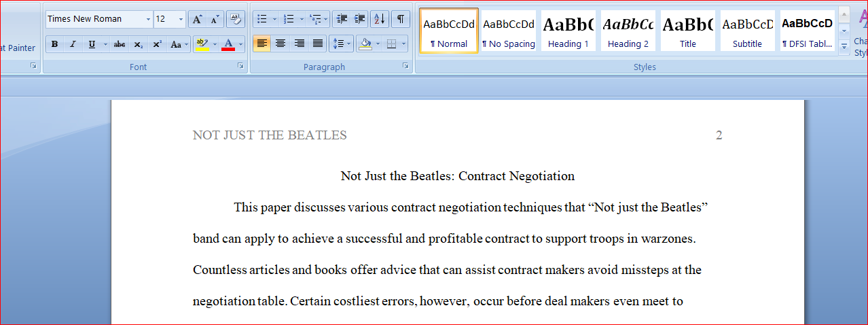Click Format Painter

(18, 48)
